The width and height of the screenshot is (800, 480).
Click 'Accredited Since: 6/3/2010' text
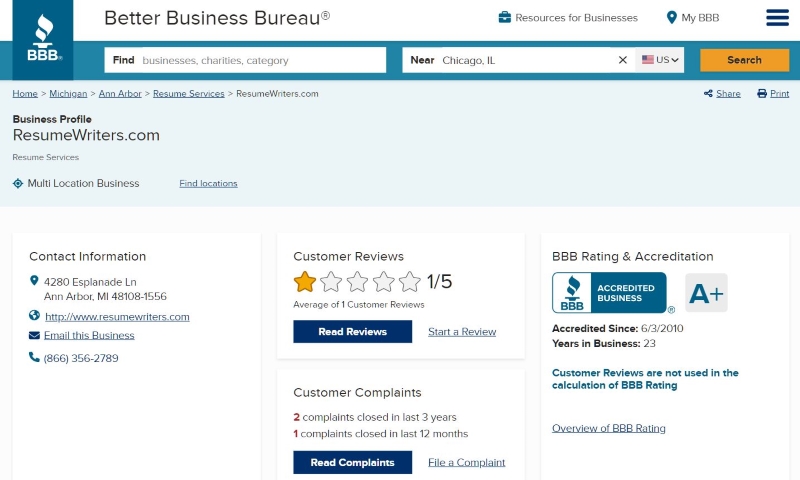(618, 329)
